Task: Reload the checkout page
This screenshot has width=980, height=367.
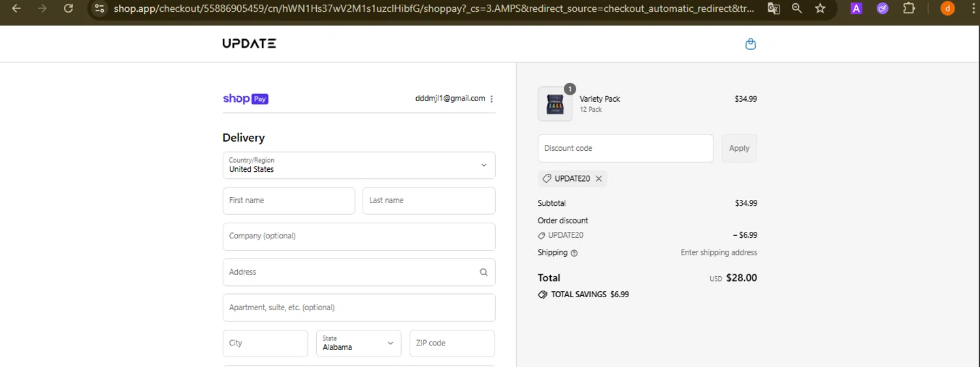Action: click(69, 8)
